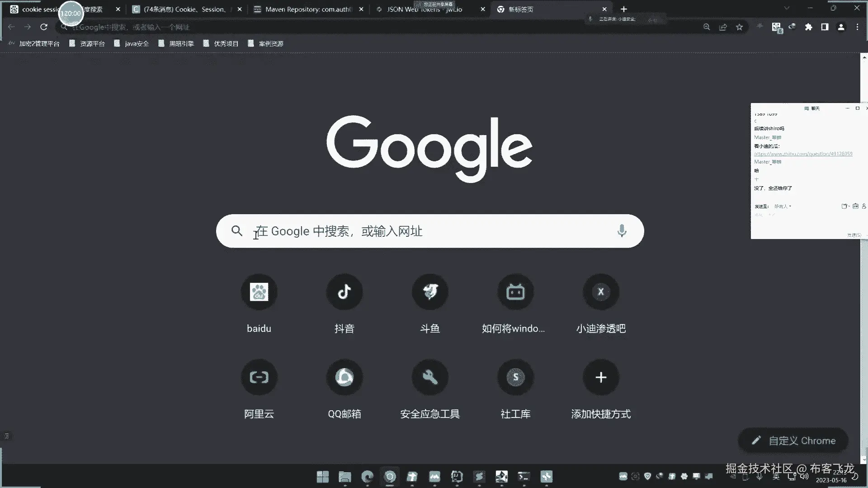Expand the 发送至 recipient dropdown in chat
The height and width of the screenshot is (488, 868).
point(783,206)
